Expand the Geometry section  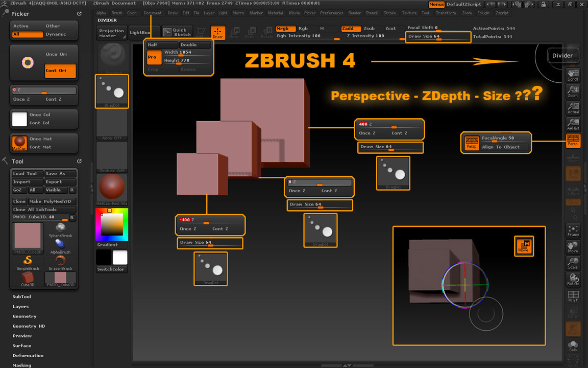[x=24, y=316]
